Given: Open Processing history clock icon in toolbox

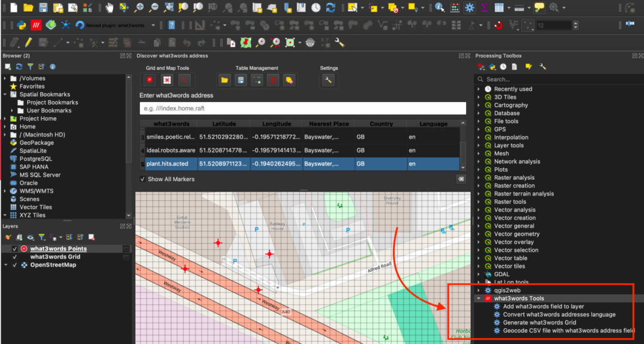Looking at the screenshot, I should (x=503, y=67).
